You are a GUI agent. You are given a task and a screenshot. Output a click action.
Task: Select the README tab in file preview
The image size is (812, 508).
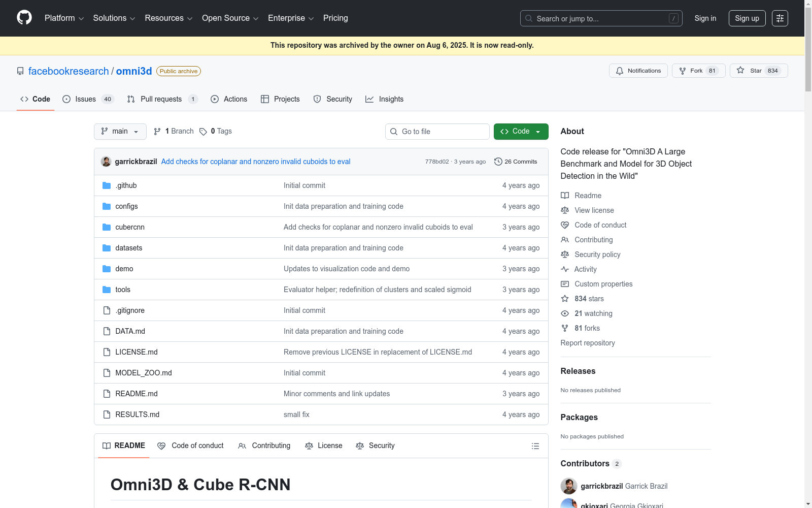(x=124, y=446)
